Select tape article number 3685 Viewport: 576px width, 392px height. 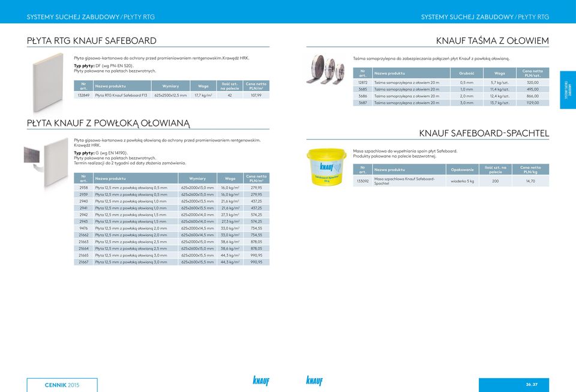[x=362, y=89]
